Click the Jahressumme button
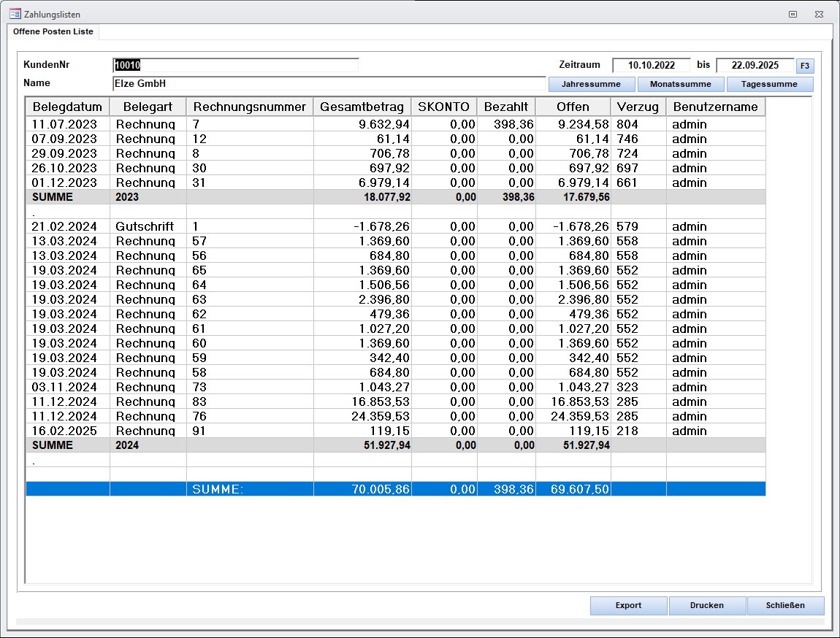Image resolution: width=840 pixels, height=638 pixels. point(591,84)
